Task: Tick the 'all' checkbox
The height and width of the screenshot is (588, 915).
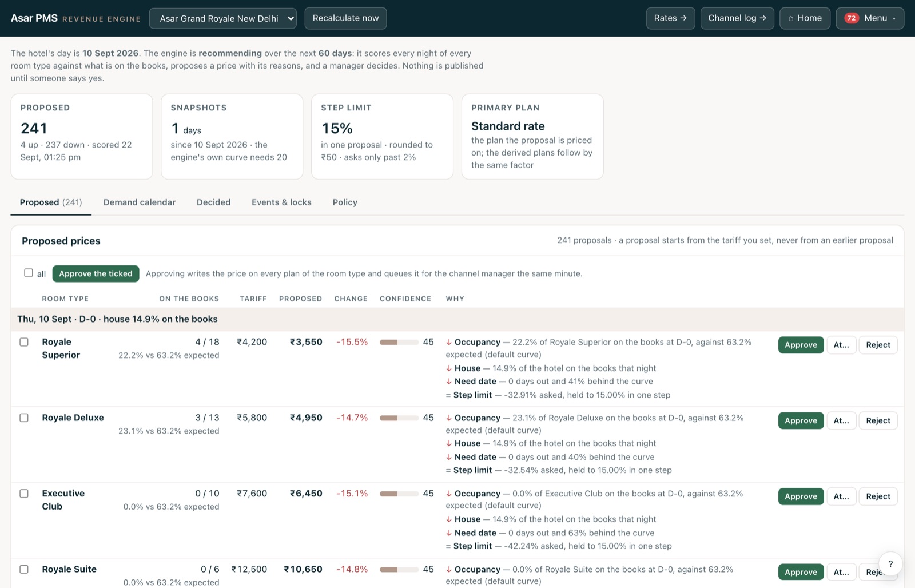Action: tap(29, 273)
